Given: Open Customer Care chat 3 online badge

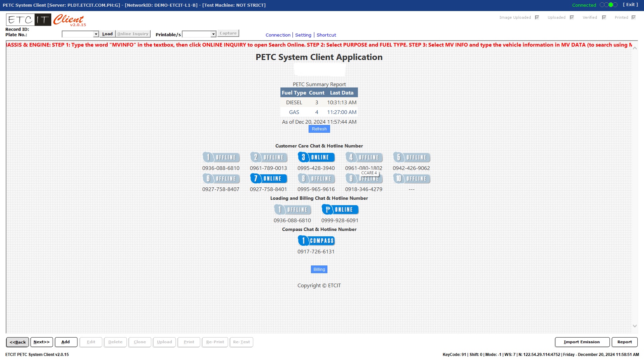Looking at the screenshot, I should coord(316,157).
